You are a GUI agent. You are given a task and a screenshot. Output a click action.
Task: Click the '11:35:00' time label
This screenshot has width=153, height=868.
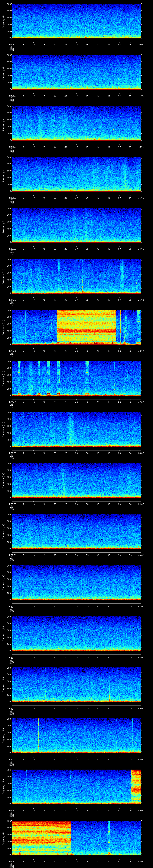12,351
